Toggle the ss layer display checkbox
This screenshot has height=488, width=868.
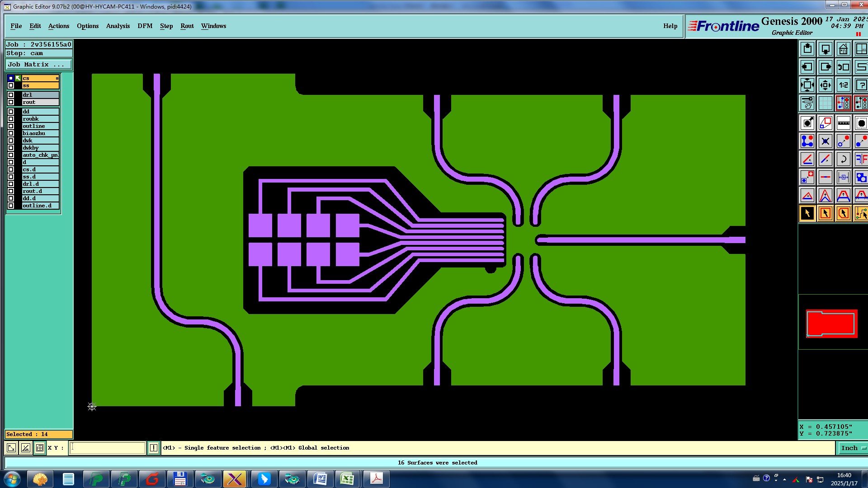11,85
